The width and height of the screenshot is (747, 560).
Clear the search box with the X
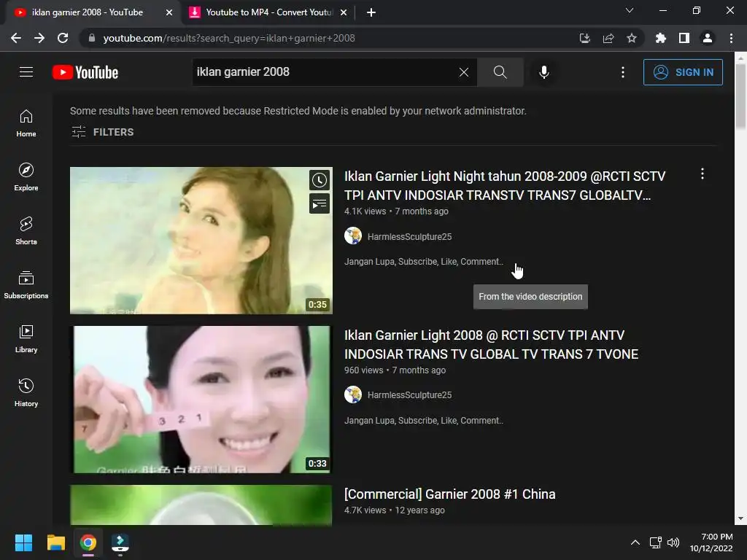click(x=463, y=72)
